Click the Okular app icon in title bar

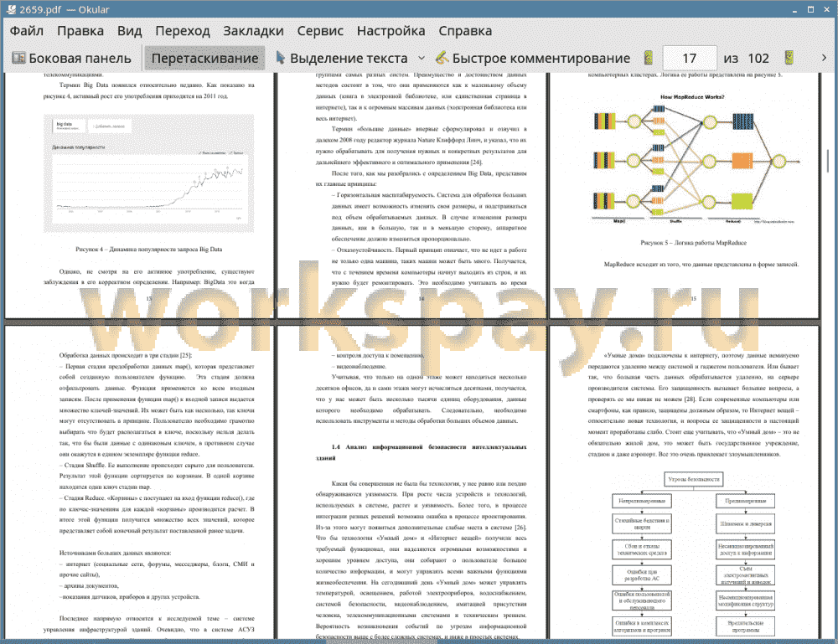point(10,9)
